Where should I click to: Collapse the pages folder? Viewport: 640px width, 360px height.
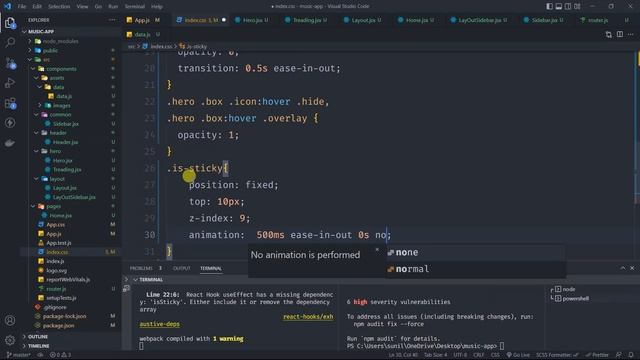[x=53, y=207]
